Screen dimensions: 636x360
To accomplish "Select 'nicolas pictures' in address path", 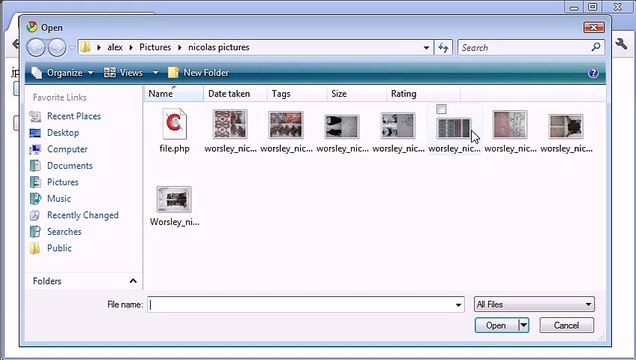I will click(x=219, y=47).
